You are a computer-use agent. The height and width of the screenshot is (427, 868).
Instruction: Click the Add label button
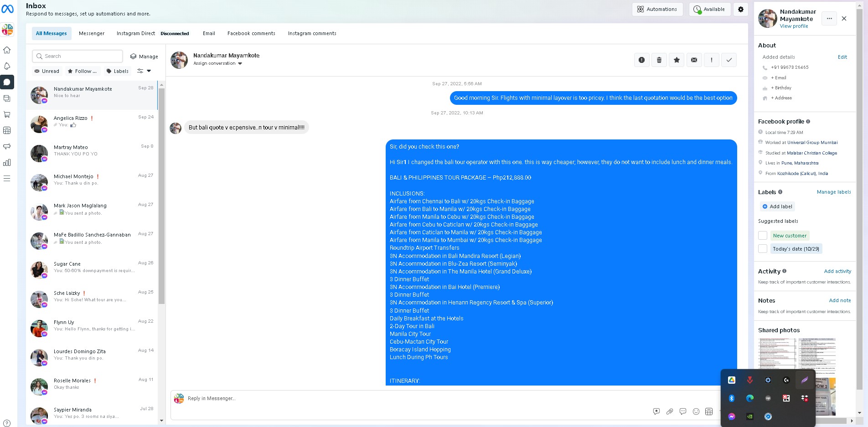point(777,206)
